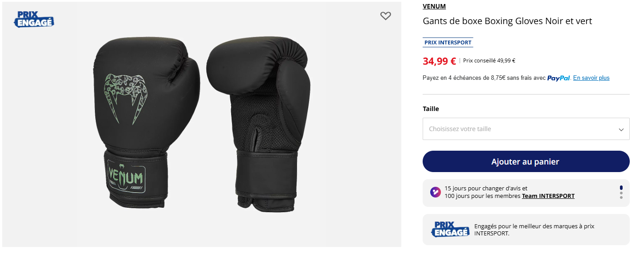Click Prix Engagé logo in bottom info card
This screenshot has width=644, height=255.
point(450,229)
